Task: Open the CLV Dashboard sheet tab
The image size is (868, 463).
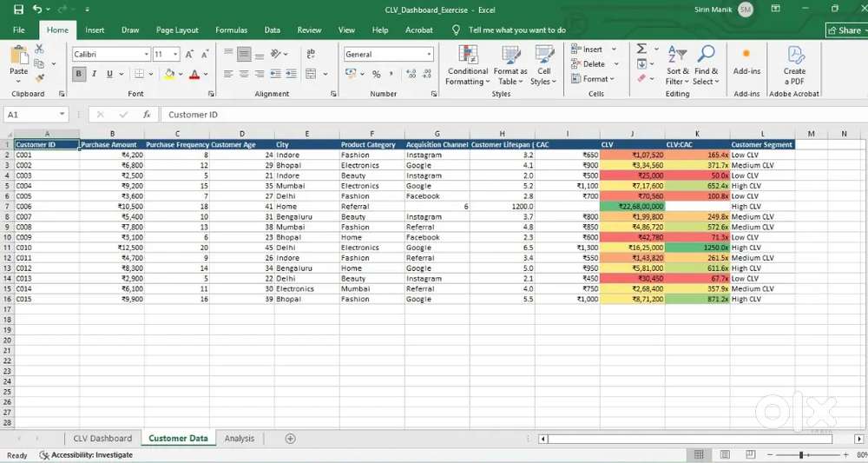Action: (x=102, y=438)
